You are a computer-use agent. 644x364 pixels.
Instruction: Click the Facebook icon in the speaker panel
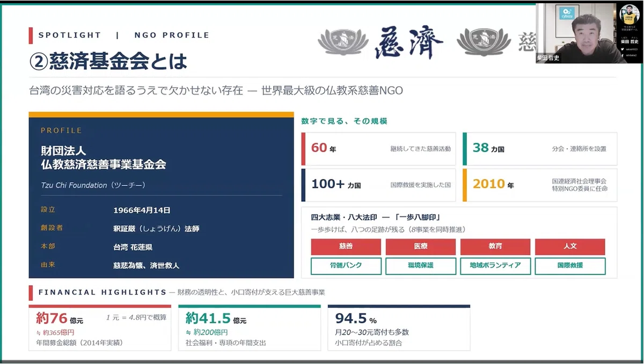tap(622, 55)
